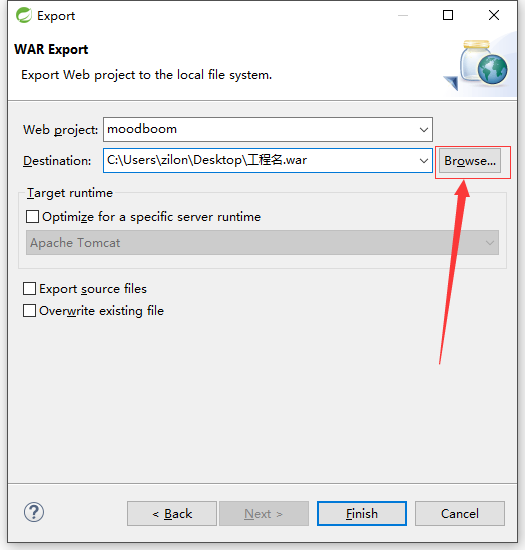The width and height of the screenshot is (525, 550).
Task: Confirm export with the Finish button
Action: 362,514
